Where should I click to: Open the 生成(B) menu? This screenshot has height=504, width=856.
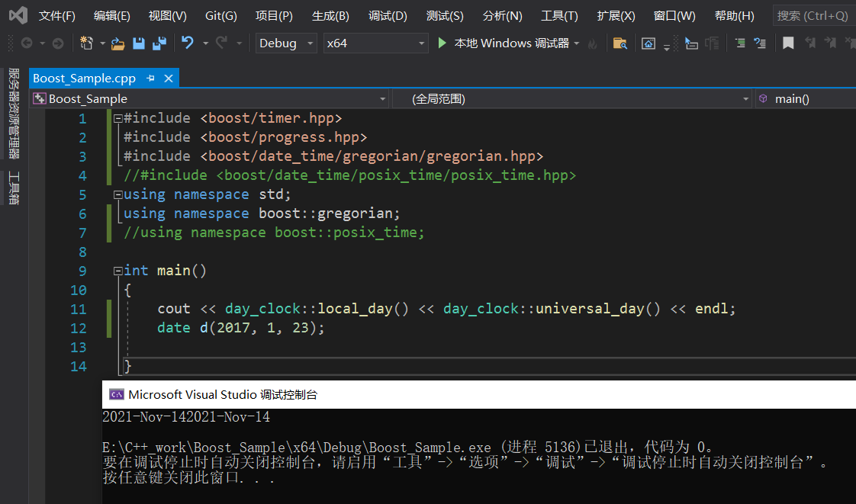click(x=330, y=16)
